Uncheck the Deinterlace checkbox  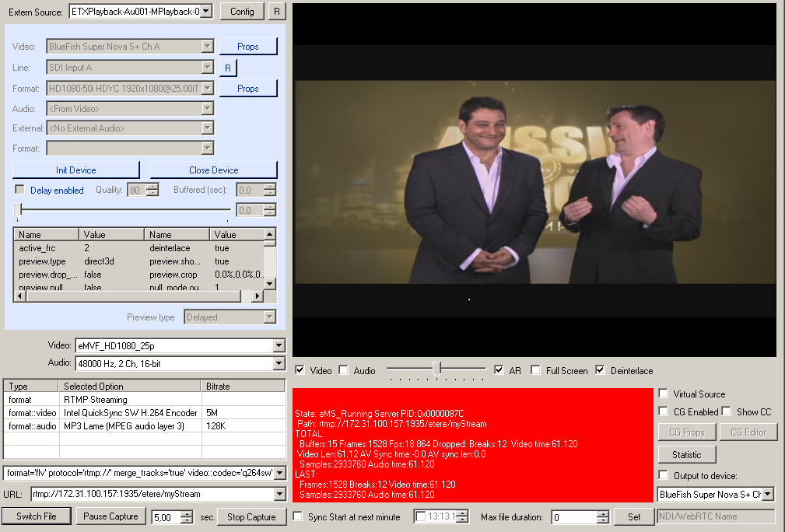point(600,371)
